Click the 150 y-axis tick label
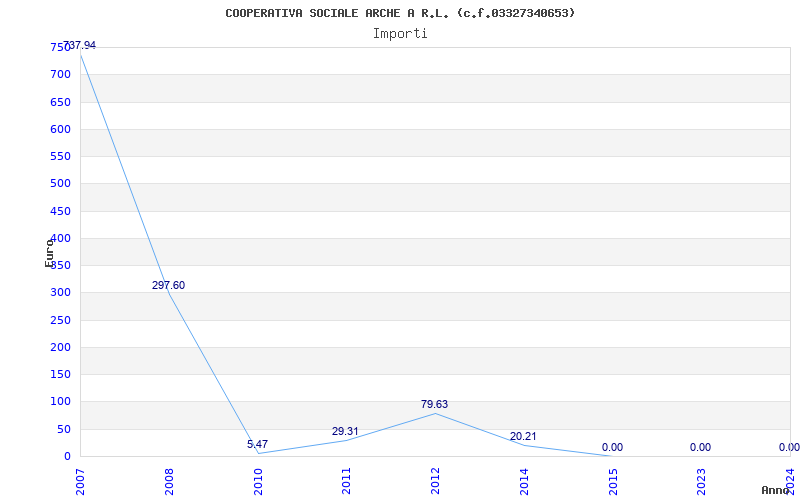Screen dimensions: 800x500 (x=60, y=374)
